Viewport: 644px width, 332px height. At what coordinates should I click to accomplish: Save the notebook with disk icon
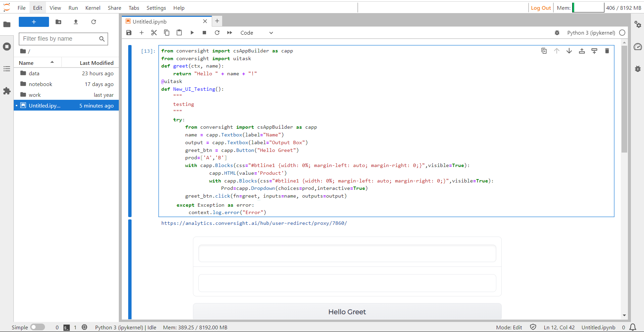129,33
